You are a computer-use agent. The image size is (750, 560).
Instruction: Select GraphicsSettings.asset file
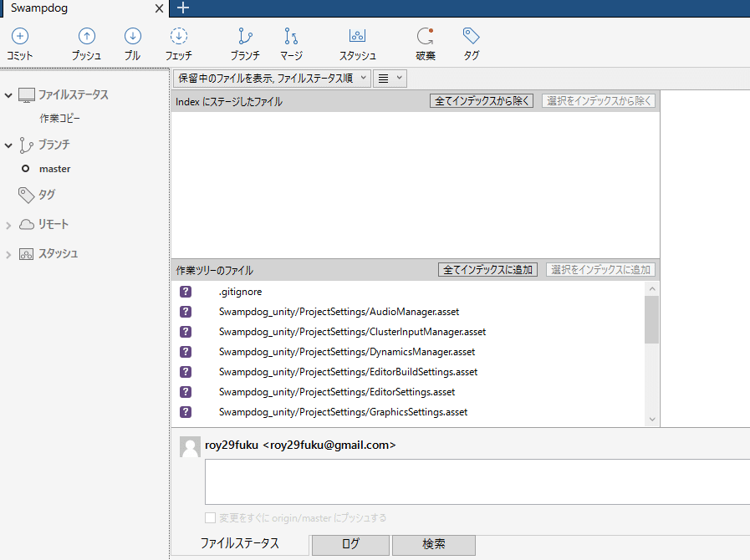[x=407, y=412]
